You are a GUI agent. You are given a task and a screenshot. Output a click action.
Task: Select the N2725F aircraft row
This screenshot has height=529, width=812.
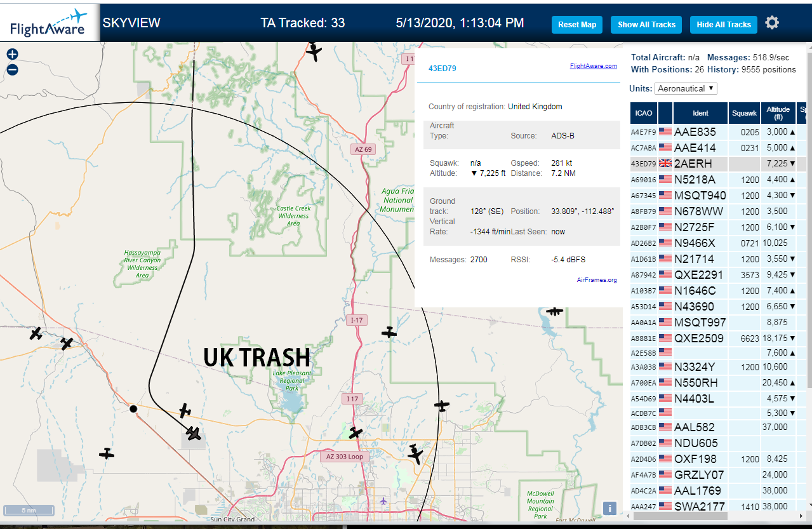(718, 227)
